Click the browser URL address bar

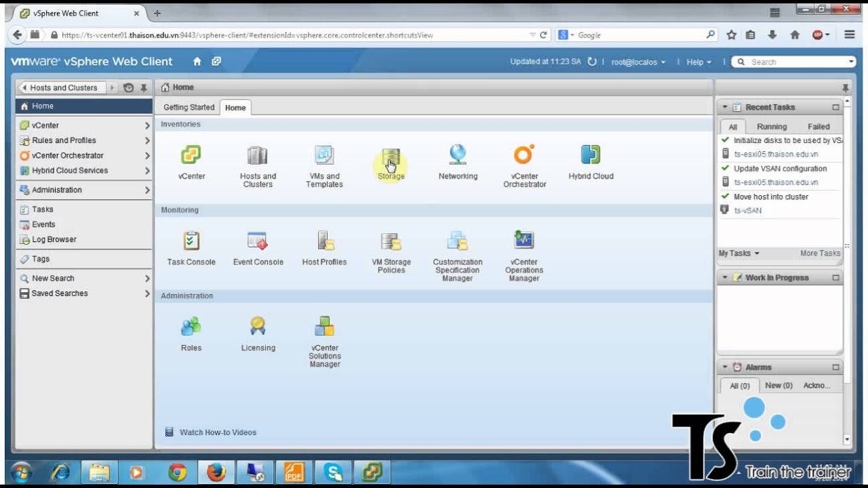pyautogui.click(x=292, y=35)
